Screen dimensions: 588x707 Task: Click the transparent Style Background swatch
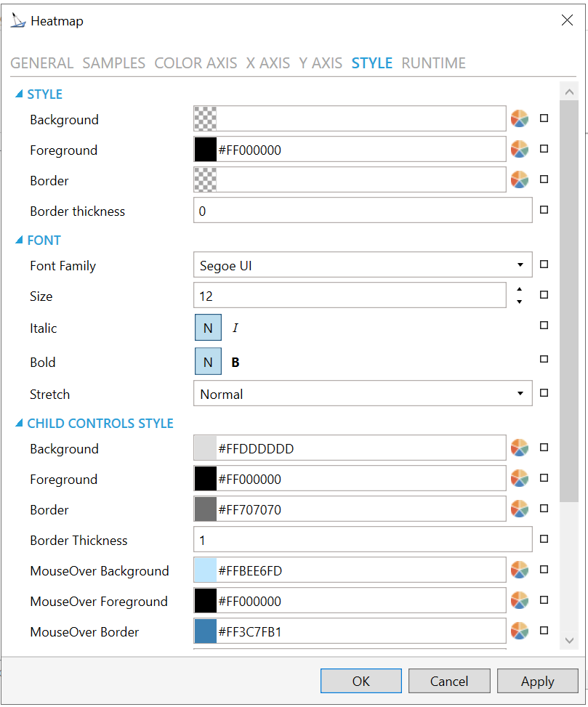[x=205, y=118]
